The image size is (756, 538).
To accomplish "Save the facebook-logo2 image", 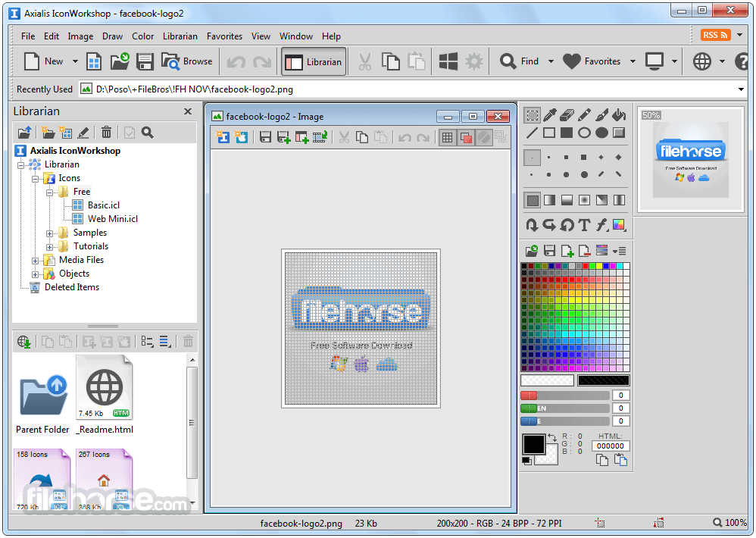I will point(265,137).
